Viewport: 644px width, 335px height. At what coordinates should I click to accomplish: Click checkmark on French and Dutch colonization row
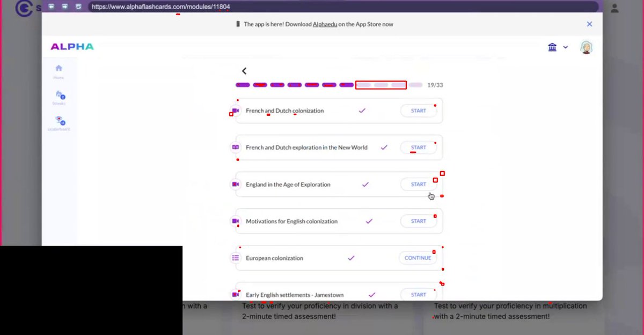click(362, 111)
